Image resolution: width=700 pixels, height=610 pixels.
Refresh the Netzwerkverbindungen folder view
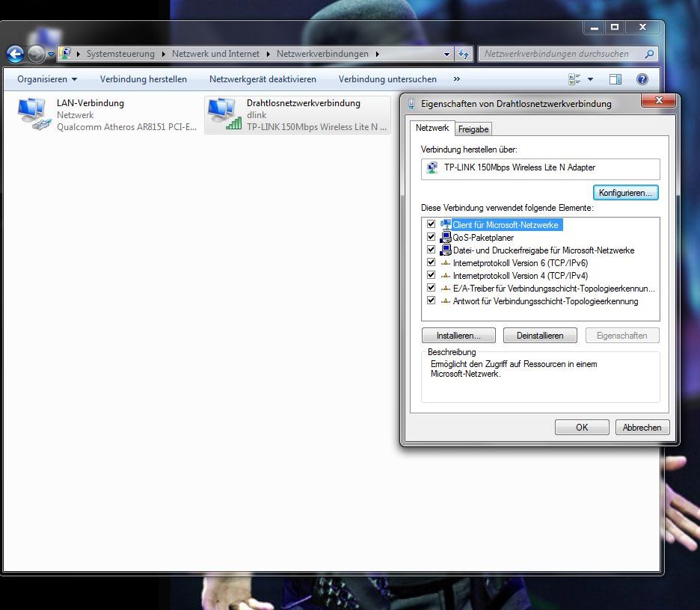tap(464, 55)
